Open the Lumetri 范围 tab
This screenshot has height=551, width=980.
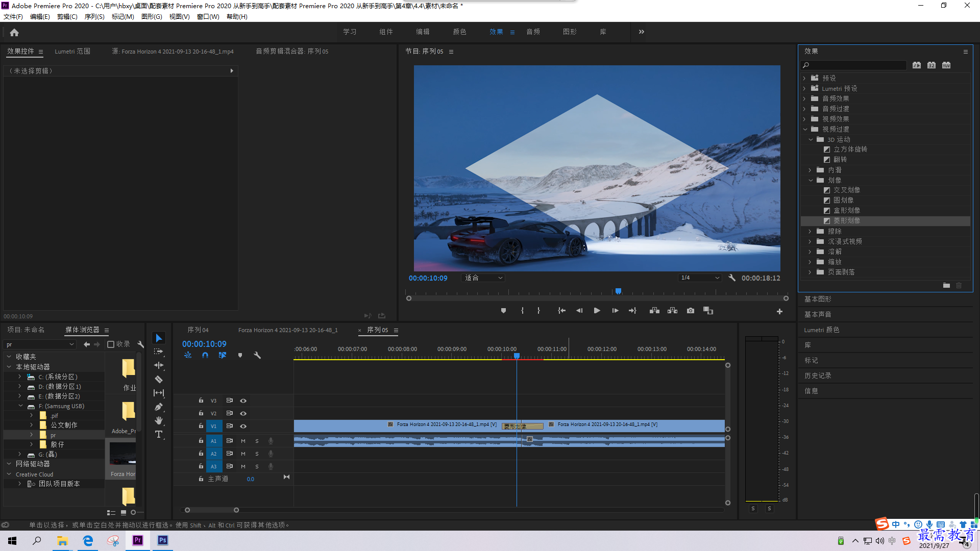(72, 52)
